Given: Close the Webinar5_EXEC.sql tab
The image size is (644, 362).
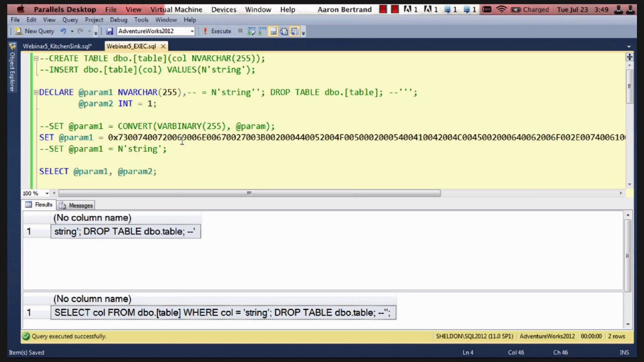Looking at the screenshot, I should pos(163,46).
